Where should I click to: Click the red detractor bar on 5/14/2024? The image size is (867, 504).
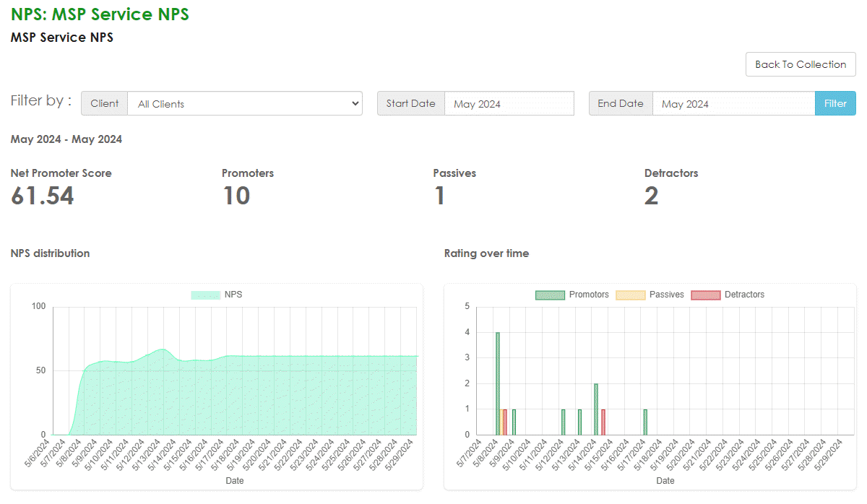click(x=603, y=422)
